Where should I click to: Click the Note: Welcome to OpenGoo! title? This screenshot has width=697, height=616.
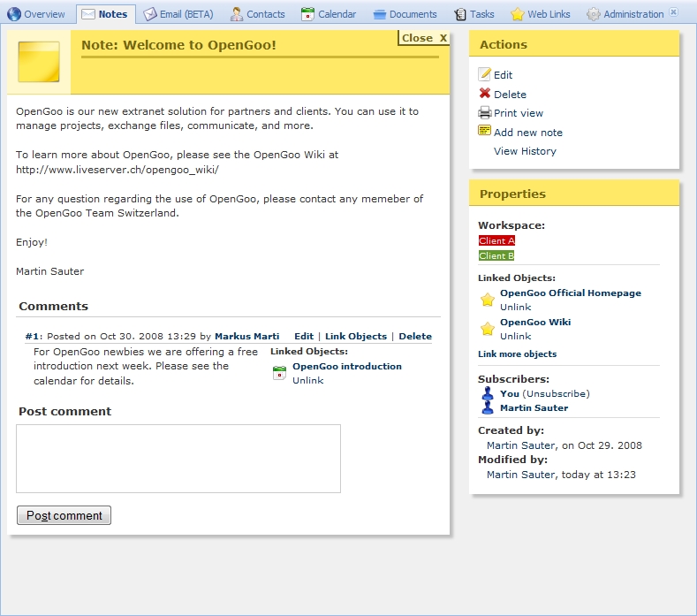click(x=178, y=45)
